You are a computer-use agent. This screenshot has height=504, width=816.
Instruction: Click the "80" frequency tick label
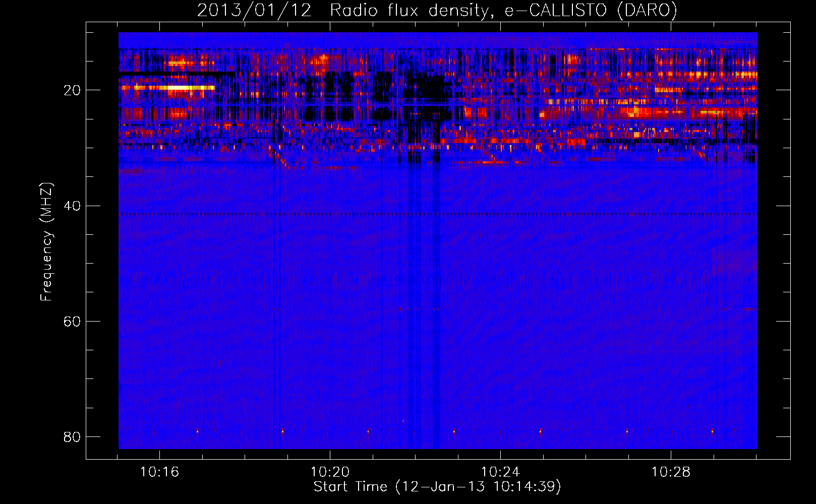pyautogui.click(x=72, y=436)
